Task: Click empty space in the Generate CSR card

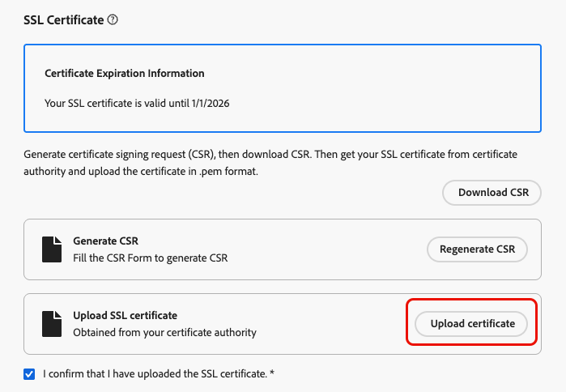Action: tap(324, 249)
